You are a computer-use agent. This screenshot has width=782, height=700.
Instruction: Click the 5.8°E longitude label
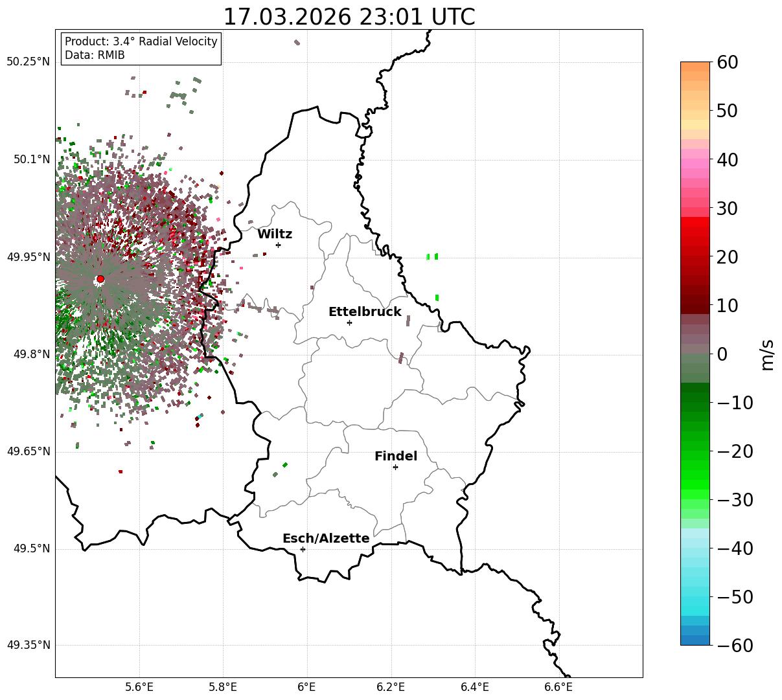pos(223,686)
